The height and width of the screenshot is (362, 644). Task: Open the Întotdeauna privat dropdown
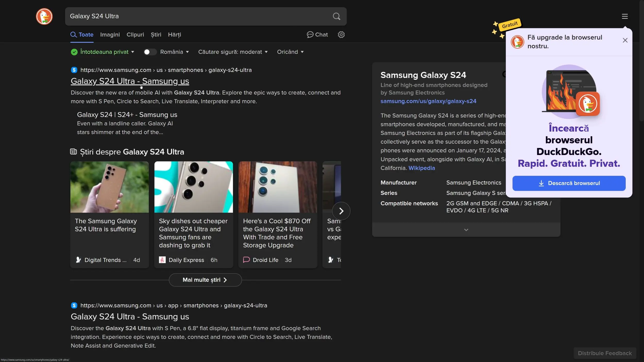107,52
